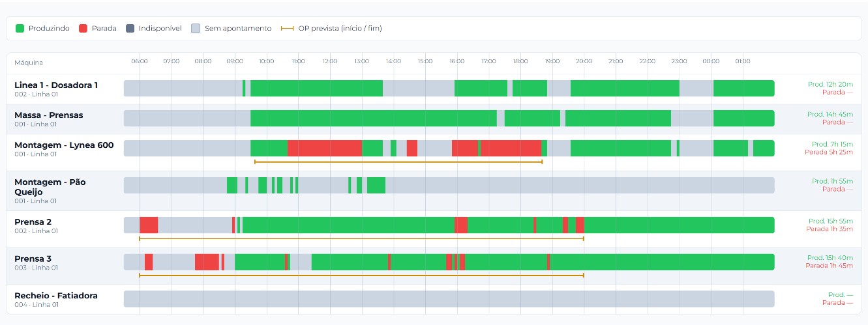Image resolution: width=868 pixels, height=325 pixels.
Task: Click the red Parada legend swatch
Action: pos(83,29)
